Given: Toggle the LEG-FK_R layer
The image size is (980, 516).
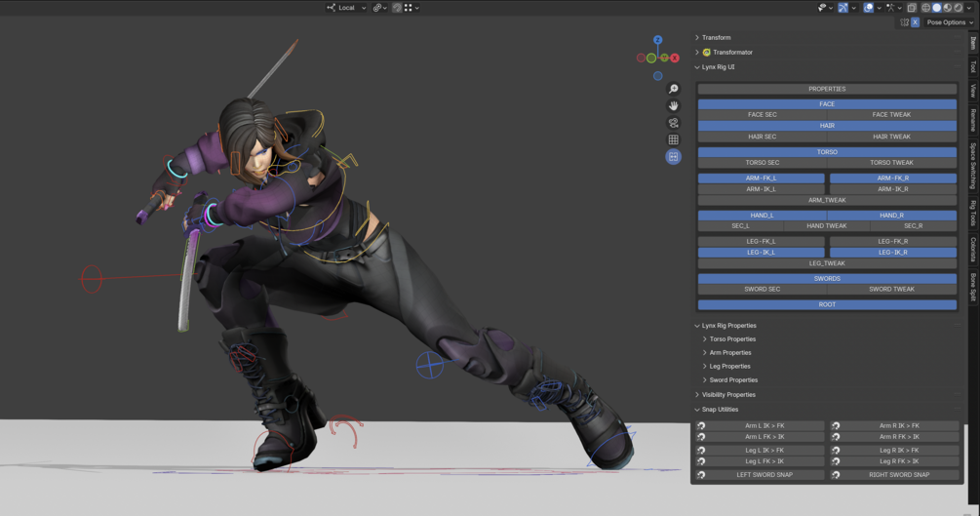Looking at the screenshot, I should (893, 242).
